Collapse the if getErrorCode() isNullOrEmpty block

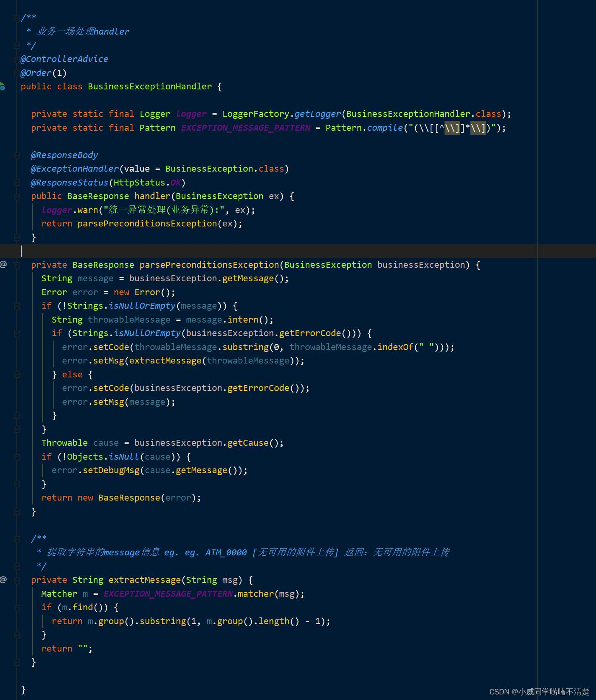point(17,334)
